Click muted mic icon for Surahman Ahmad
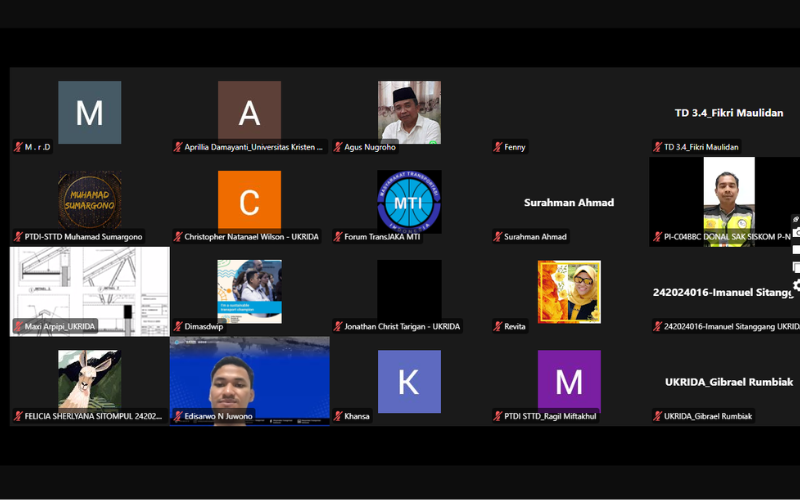This screenshot has width=800, height=500. [498, 237]
